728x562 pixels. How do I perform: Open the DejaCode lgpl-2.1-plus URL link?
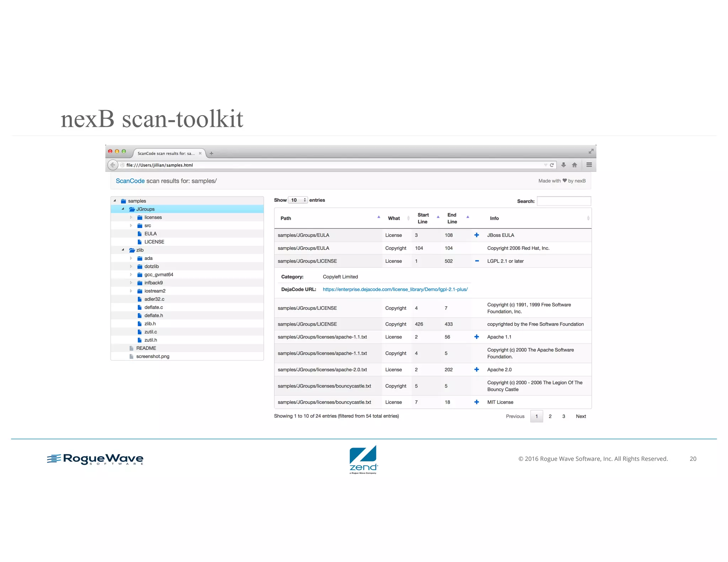(395, 290)
